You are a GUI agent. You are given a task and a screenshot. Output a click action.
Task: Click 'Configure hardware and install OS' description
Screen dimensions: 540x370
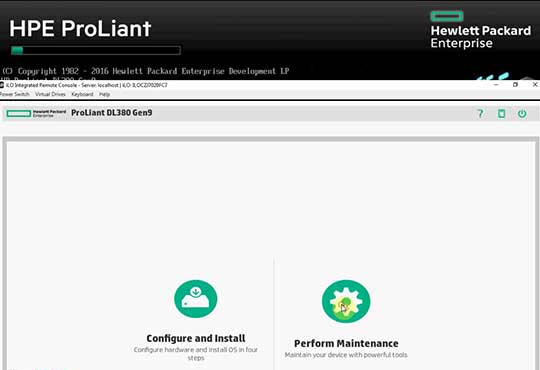(196, 353)
